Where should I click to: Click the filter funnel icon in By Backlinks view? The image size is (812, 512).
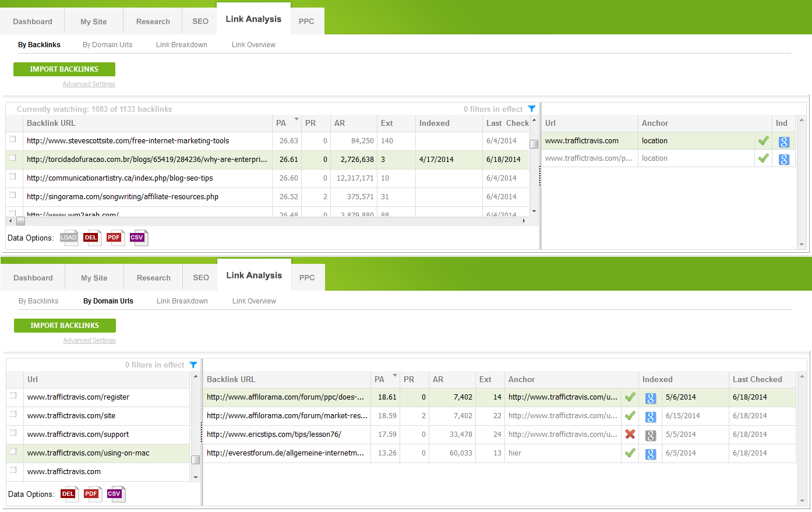tap(532, 109)
